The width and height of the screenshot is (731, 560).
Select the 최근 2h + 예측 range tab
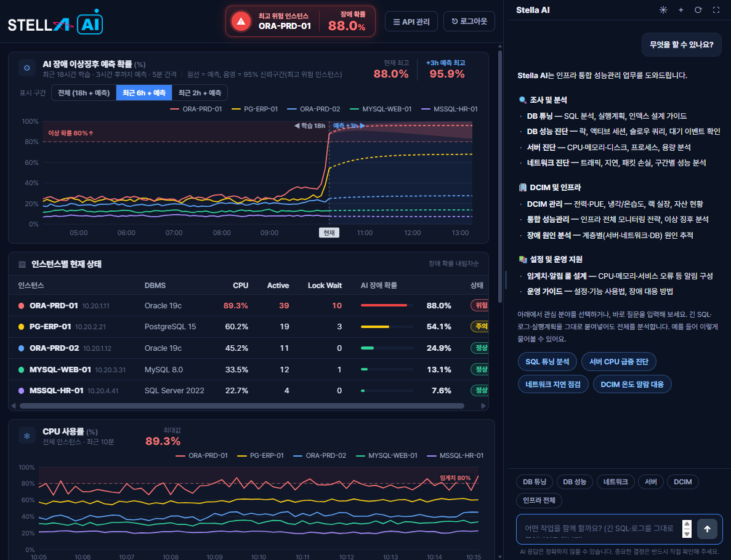200,93
